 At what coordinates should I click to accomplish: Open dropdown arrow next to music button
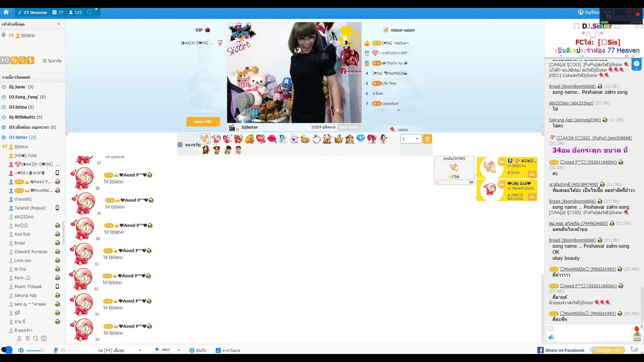(178, 350)
